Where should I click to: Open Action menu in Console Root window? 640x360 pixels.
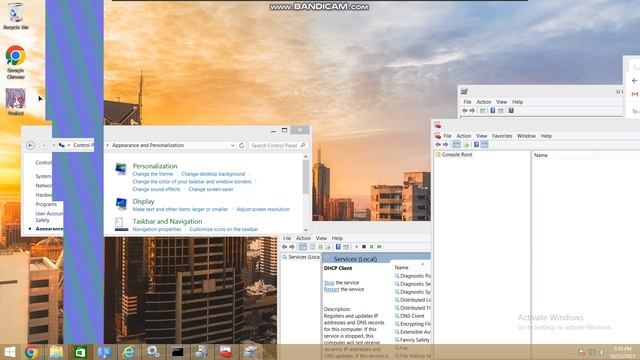(464, 136)
